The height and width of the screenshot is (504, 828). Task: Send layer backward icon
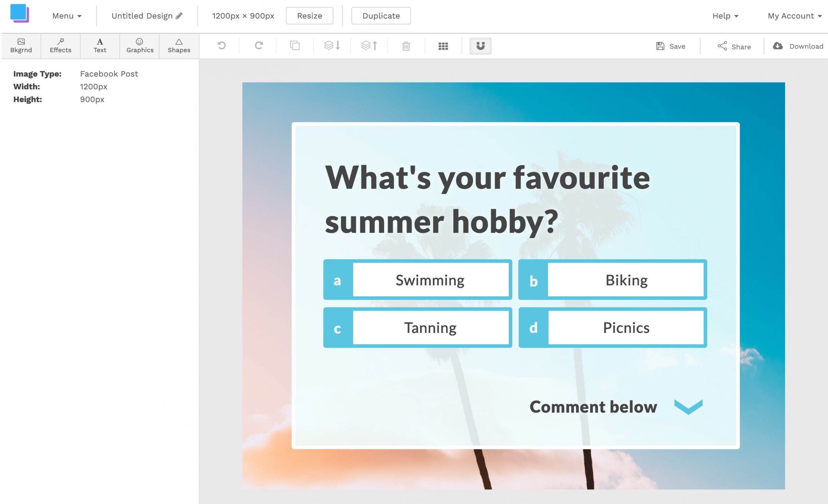tap(332, 45)
